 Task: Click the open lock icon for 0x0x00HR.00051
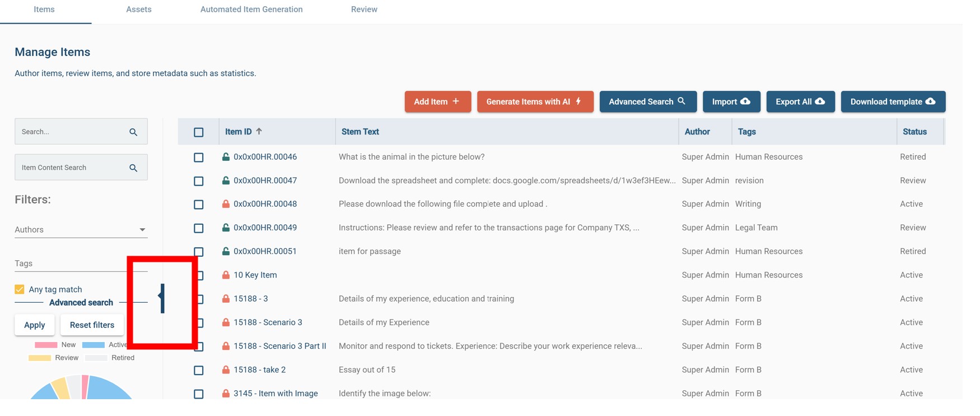click(226, 251)
